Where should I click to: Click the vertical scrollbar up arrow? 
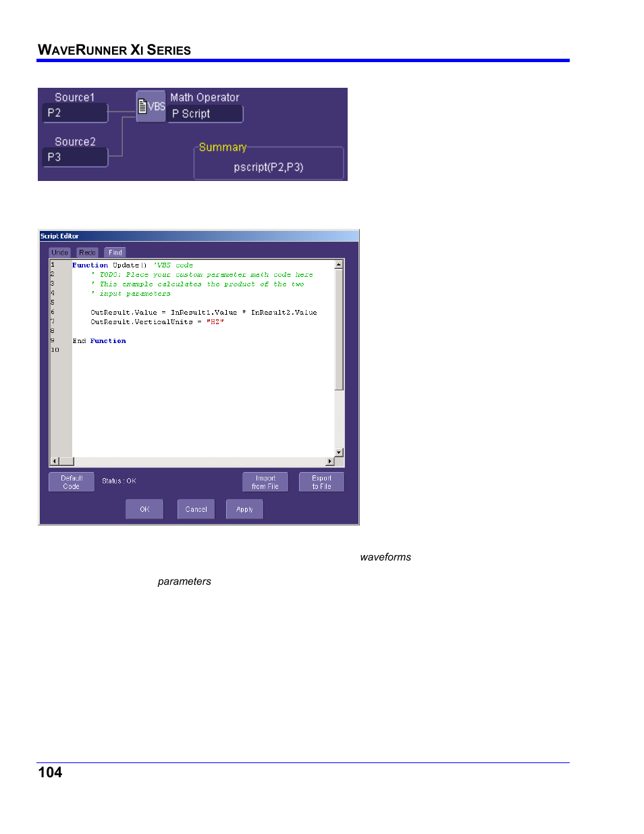(339, 265)
